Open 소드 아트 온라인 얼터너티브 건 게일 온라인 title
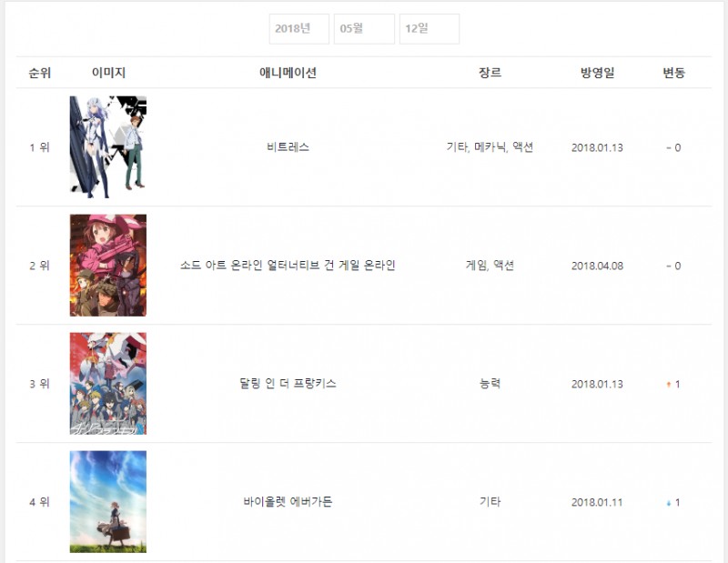This screenshot has height=563, width=728. tap(288, 266)
